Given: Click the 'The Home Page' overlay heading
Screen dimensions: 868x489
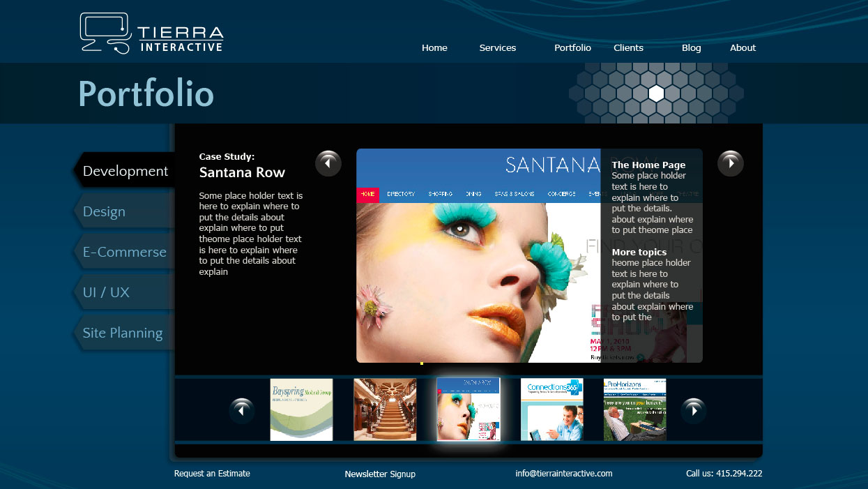Looking at the screenshot, I should (x=648, y=165).
